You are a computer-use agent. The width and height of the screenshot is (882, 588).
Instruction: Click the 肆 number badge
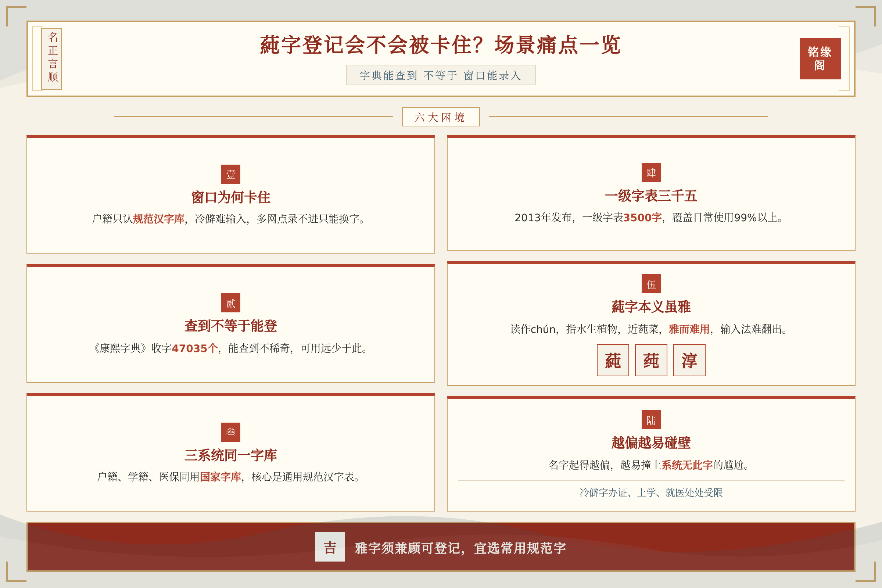[x=651, y=173]
